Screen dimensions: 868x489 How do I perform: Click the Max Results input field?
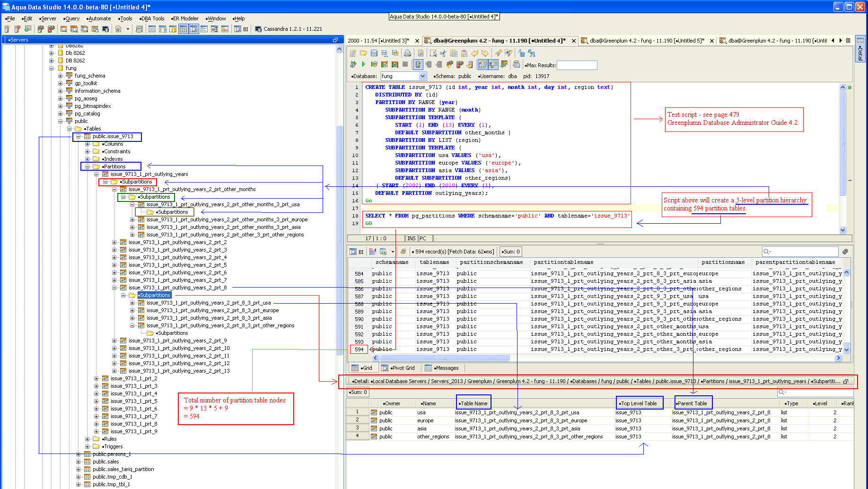[x=577, y=65]
